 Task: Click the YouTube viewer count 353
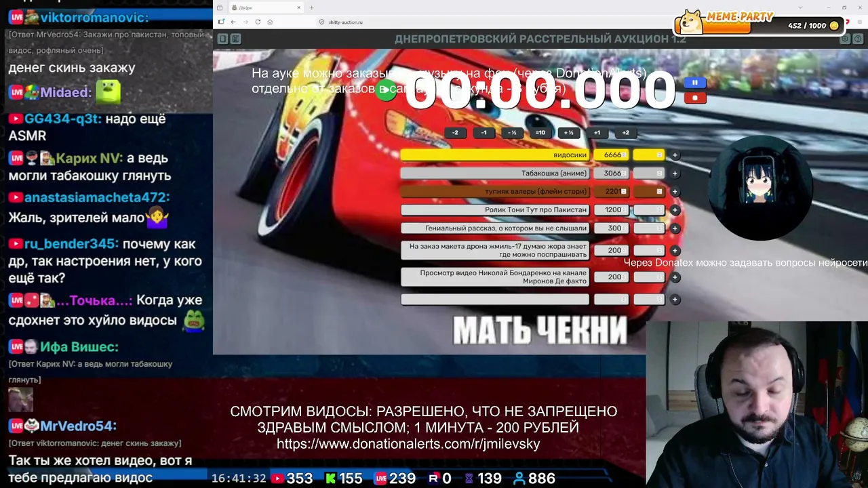299,479
